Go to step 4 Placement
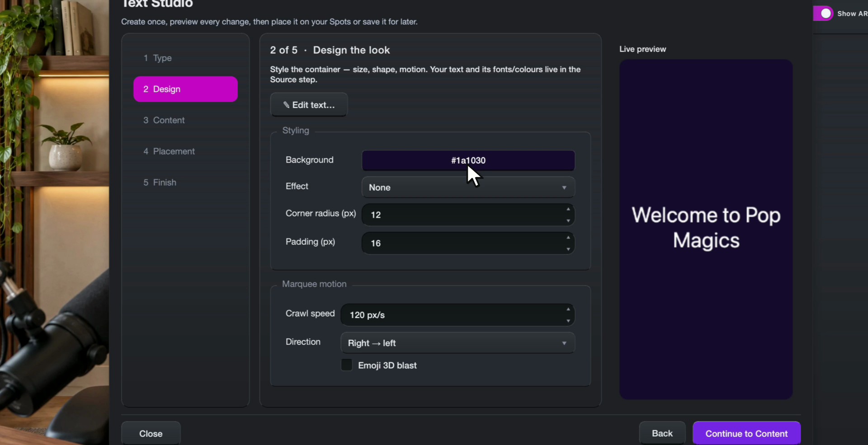Screen dimensions: 868x445 click(x=185, y=151)
